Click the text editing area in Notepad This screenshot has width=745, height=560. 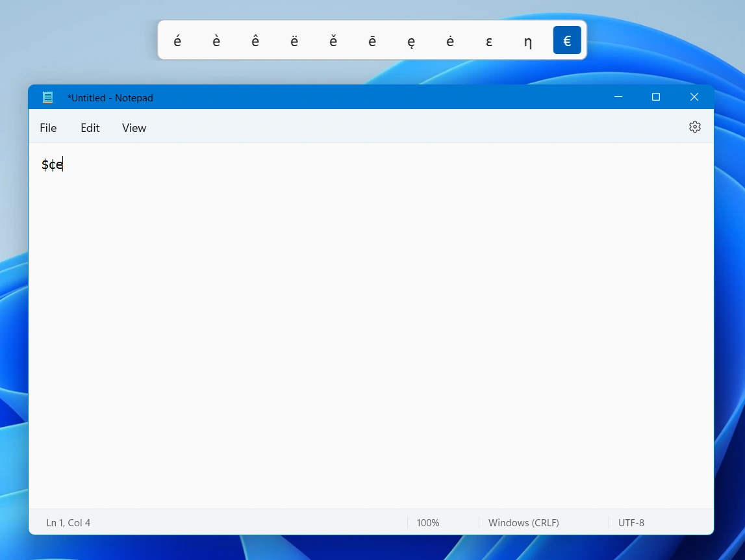(x=371, y=325)
